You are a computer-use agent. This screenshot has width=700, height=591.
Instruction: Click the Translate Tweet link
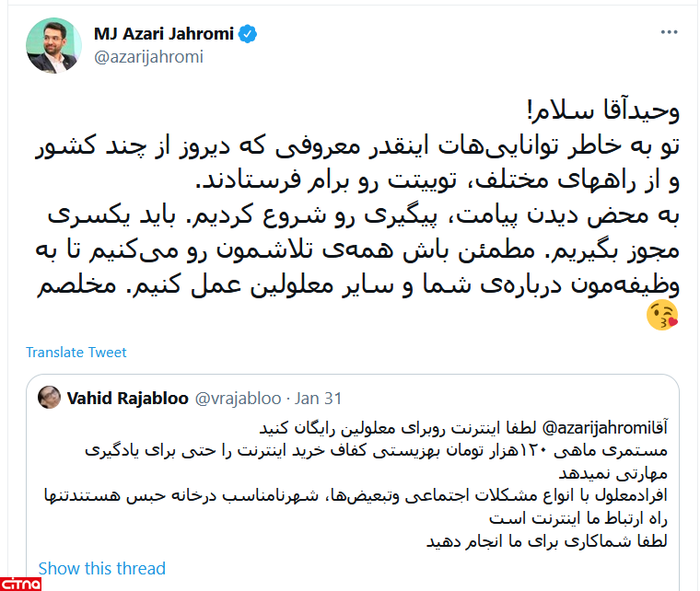76,353
